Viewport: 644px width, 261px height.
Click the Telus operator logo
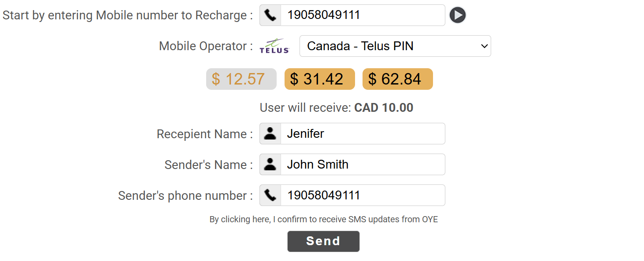pyautogui.click(x=274, y=46)
